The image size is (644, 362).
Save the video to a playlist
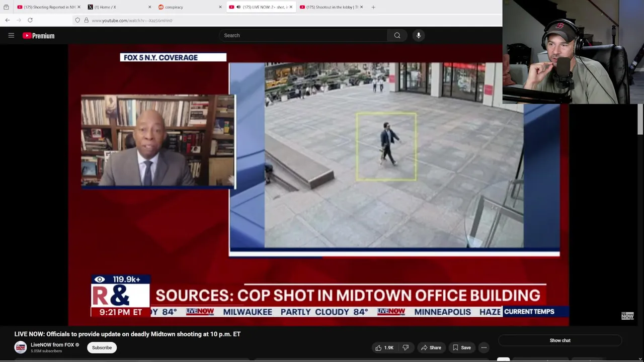click(461, 347)
